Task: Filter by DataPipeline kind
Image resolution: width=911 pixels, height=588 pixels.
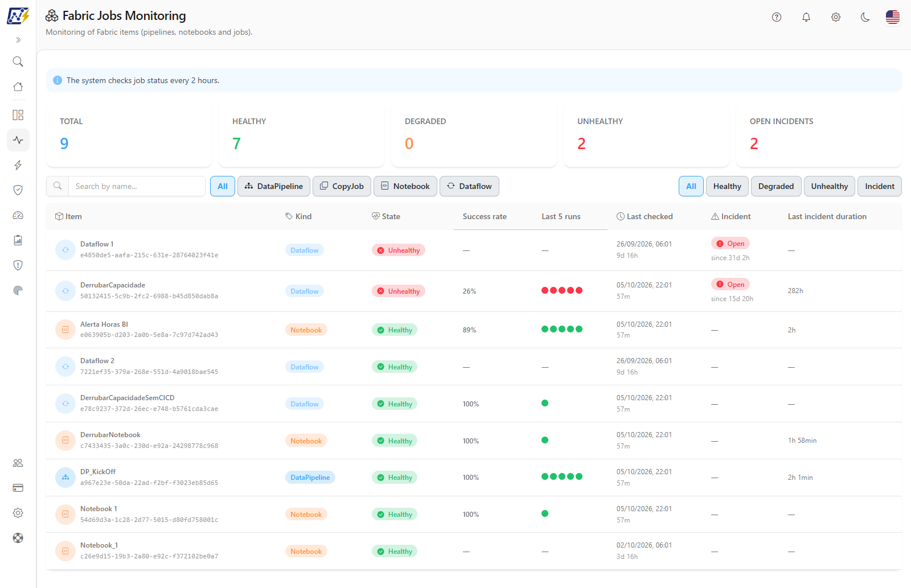Action: (x=274, y=186)
